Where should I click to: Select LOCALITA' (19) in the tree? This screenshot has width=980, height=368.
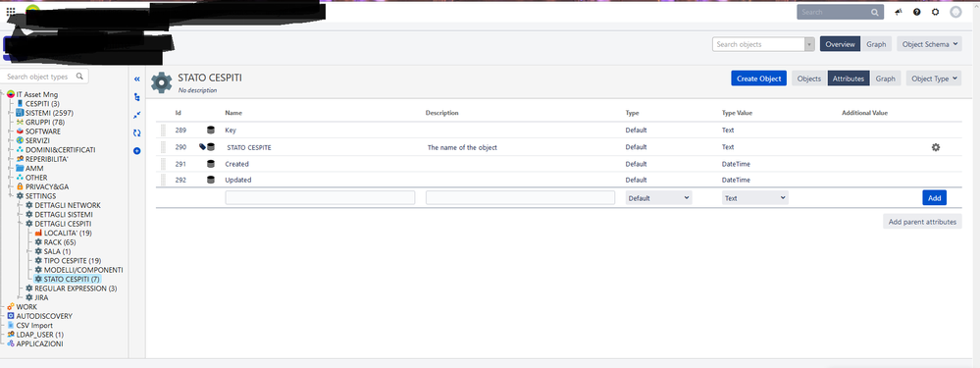[68, 233]
